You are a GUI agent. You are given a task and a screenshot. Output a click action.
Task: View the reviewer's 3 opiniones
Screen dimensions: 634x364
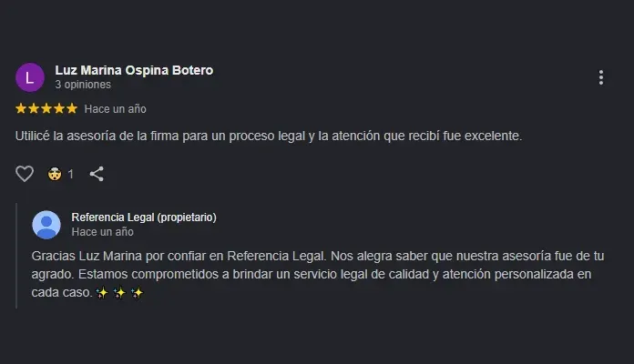coord(83,85)
